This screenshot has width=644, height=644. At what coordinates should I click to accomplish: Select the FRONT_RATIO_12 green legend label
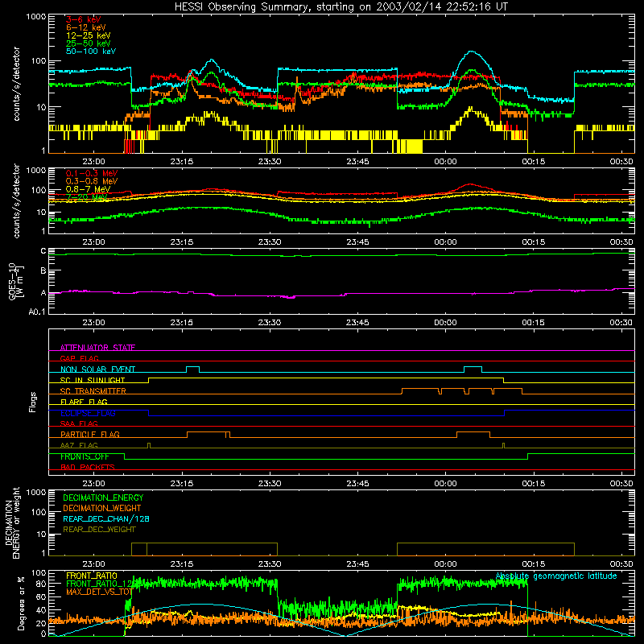click(x=99, y=584)
